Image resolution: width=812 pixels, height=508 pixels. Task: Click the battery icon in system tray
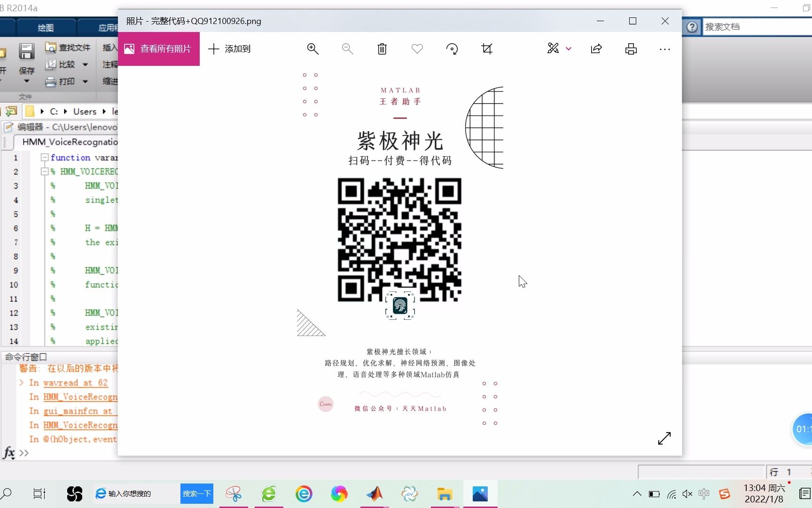coord(654,494)
